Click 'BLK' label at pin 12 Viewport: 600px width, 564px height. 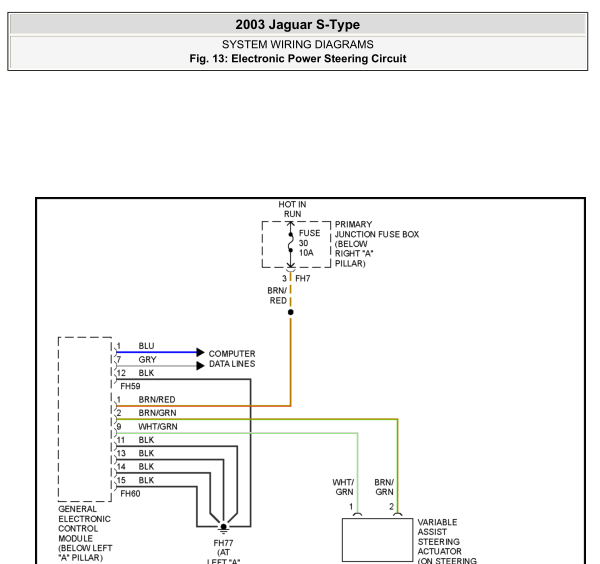click(x=146, y=373)
